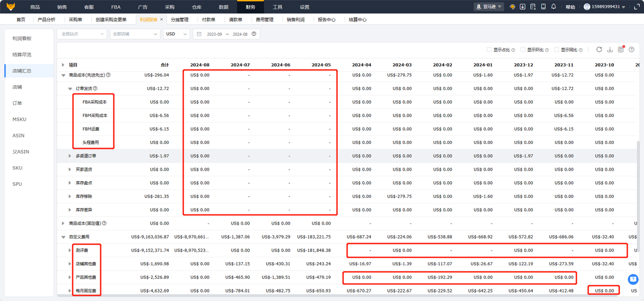Click the download icon above the table
The image size is (644, 301).
click(610, 50)
